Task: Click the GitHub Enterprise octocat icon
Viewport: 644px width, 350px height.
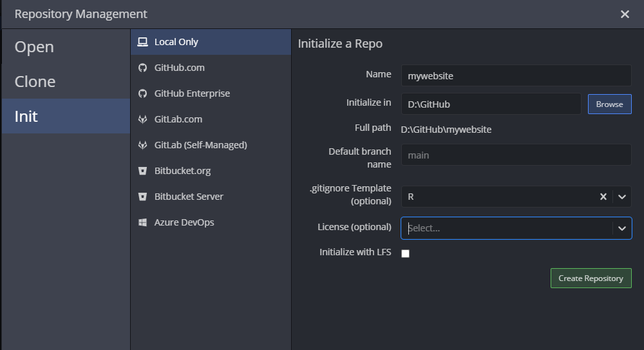Action: click(x=142, y=93)
